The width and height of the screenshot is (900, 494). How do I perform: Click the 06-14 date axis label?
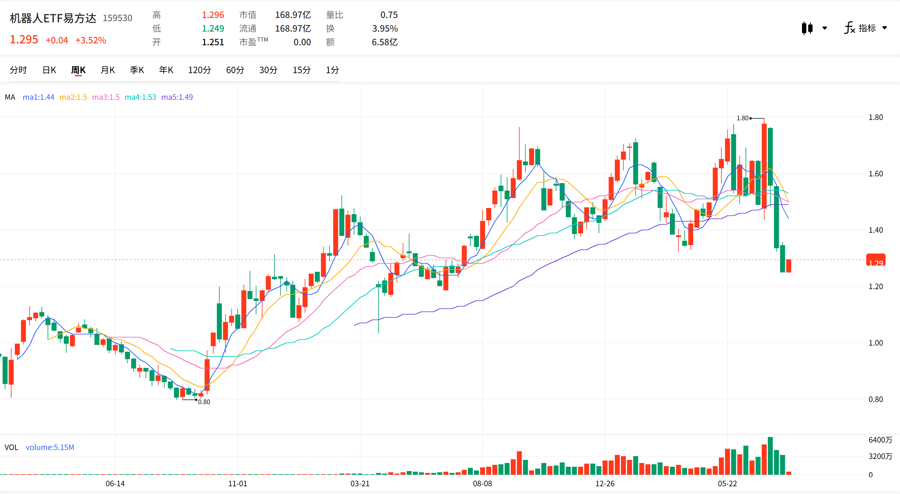(115, 484)
